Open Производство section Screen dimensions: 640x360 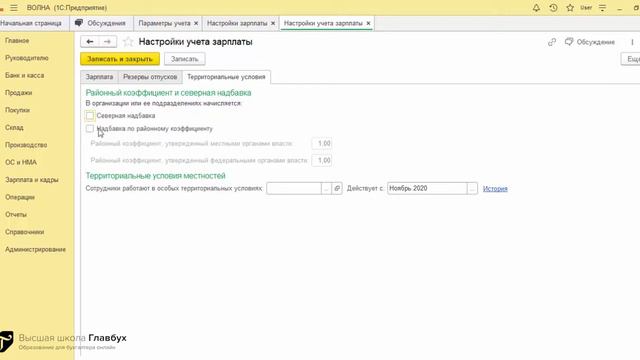pos(26,145)
